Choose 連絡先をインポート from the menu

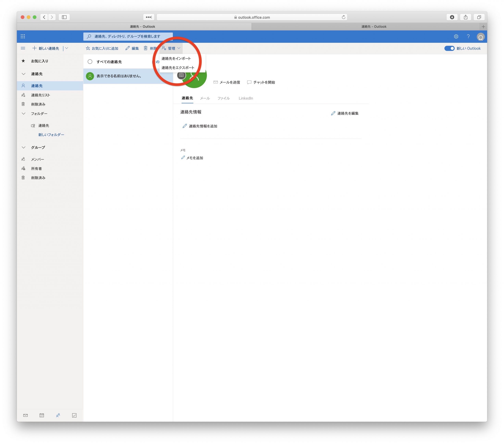[x=176, y=59]
